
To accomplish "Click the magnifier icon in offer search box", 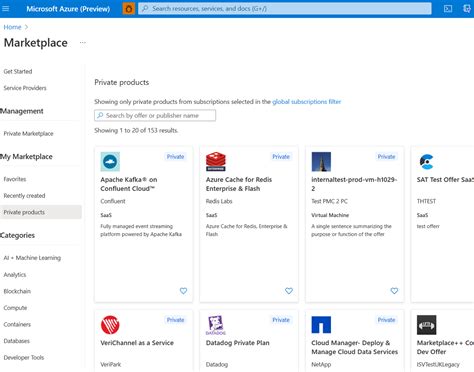I will [x=100, y=115].
